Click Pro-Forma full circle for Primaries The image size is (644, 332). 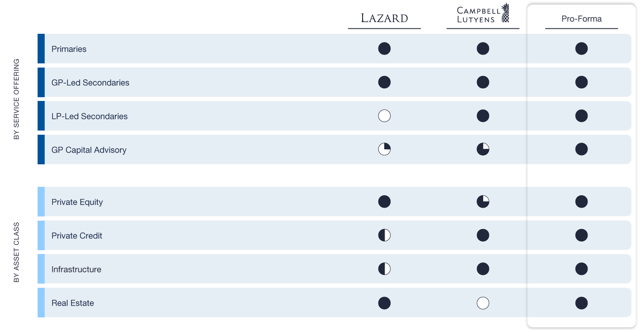point(581,48)
